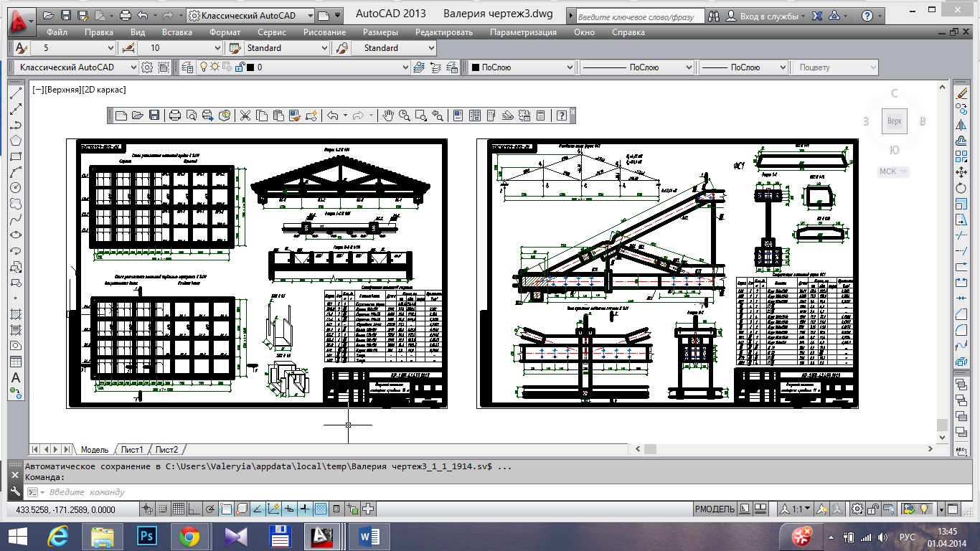Click the Print Preview icon in the floating toolbar

coord(192,116)
